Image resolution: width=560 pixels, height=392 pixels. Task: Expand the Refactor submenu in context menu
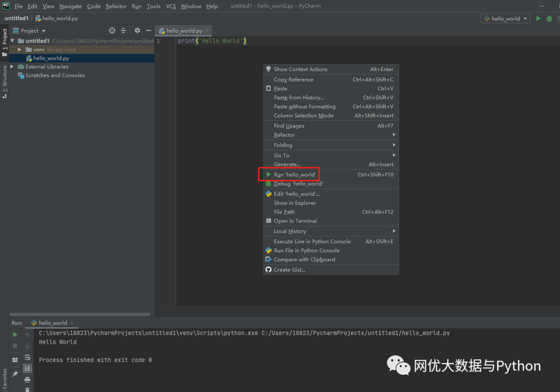click(x=331, y=135)
